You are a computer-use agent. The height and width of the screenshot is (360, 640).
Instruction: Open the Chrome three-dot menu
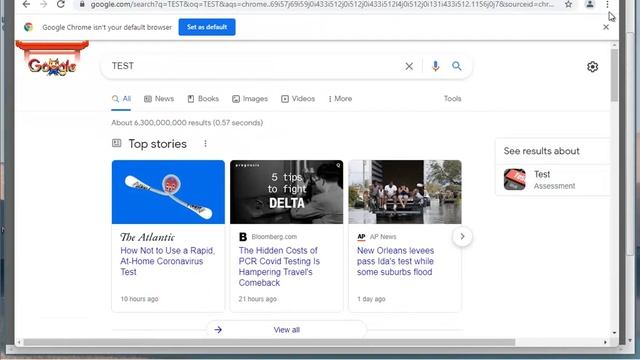point(607,4)
